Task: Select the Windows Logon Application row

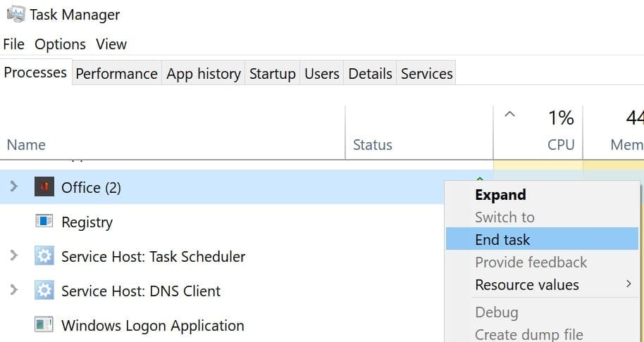Action: tap(222, 325)
